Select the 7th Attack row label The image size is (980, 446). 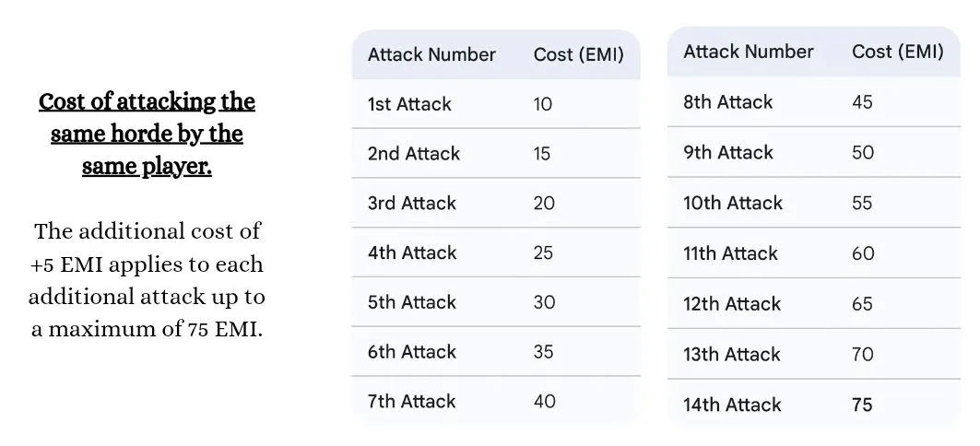pyautogui.click(x=411, y=402)
